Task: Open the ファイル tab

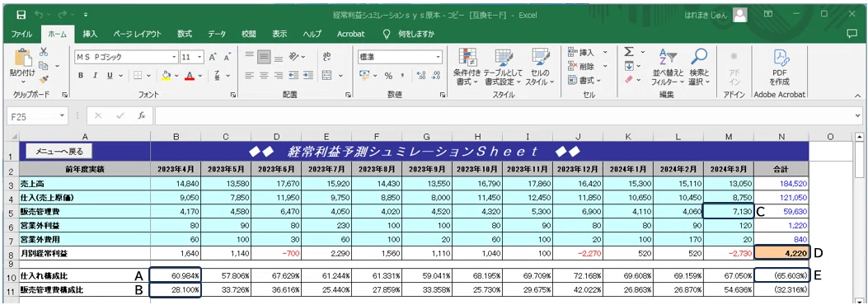Action: pyautogui.click(x=21, y=34)
